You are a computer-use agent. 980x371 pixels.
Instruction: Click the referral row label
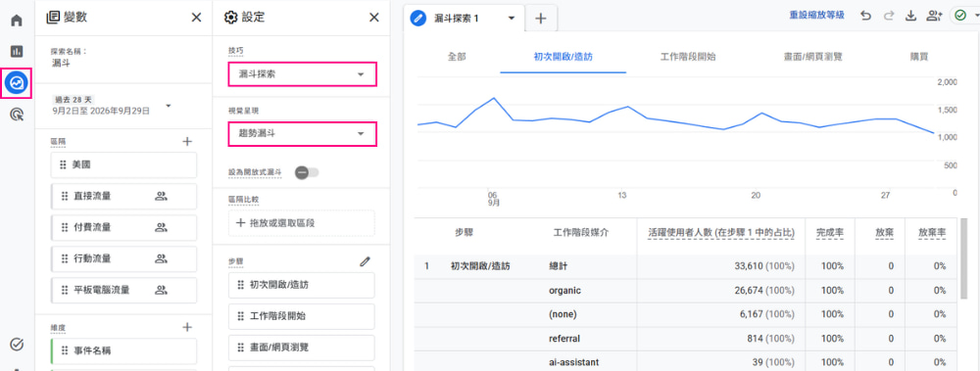point(564,339)
